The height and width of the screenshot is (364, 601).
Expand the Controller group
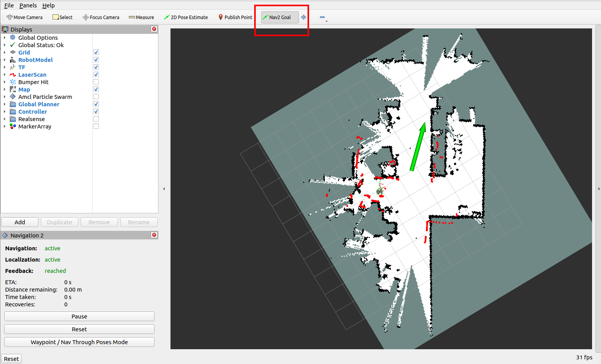tap(5, 112)
